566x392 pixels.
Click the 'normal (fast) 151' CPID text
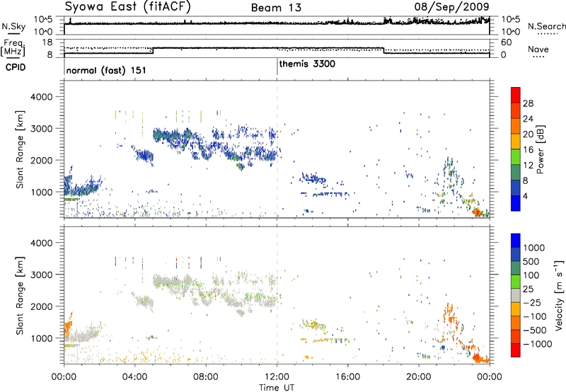[106, 70]
